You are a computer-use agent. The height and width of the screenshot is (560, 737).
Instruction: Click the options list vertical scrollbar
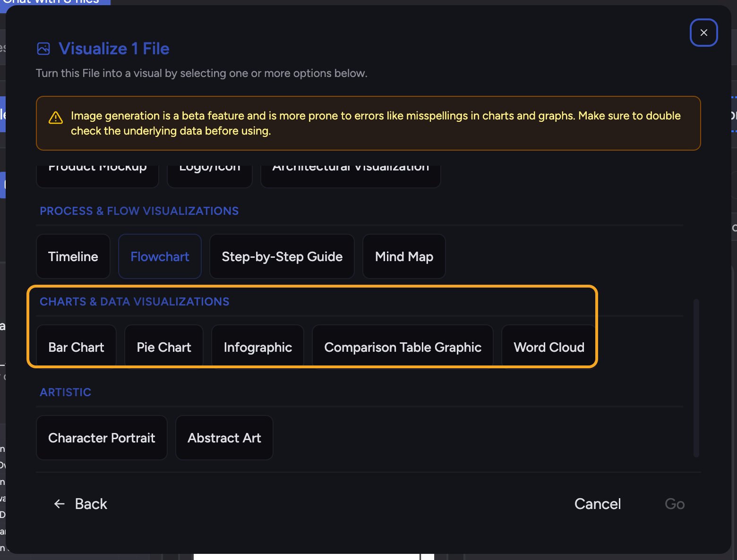(x=696, y=378)
